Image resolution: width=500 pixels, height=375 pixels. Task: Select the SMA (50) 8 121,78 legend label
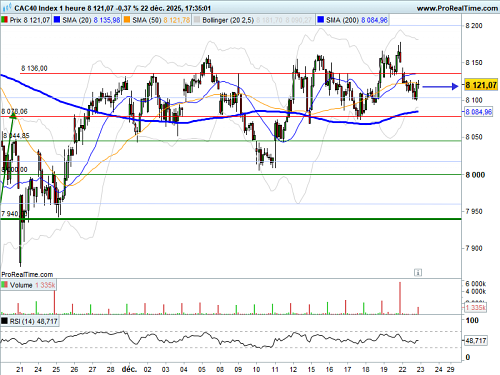coord(161,20)
